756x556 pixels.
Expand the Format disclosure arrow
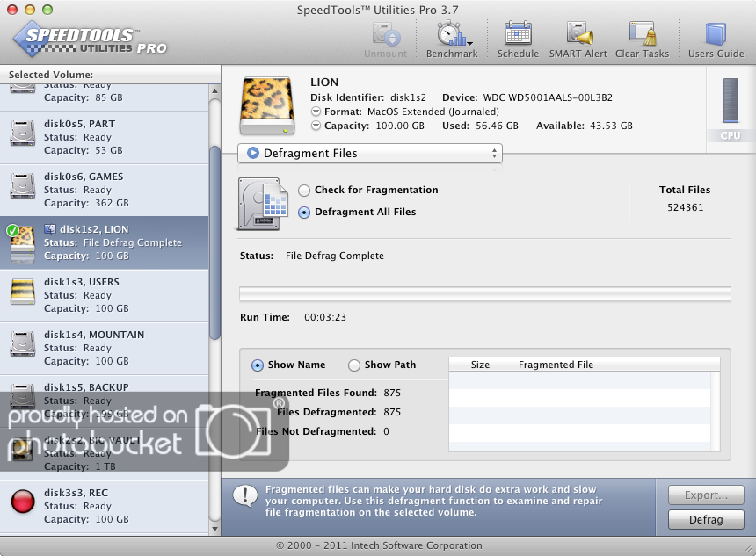[x=316, y=112]
